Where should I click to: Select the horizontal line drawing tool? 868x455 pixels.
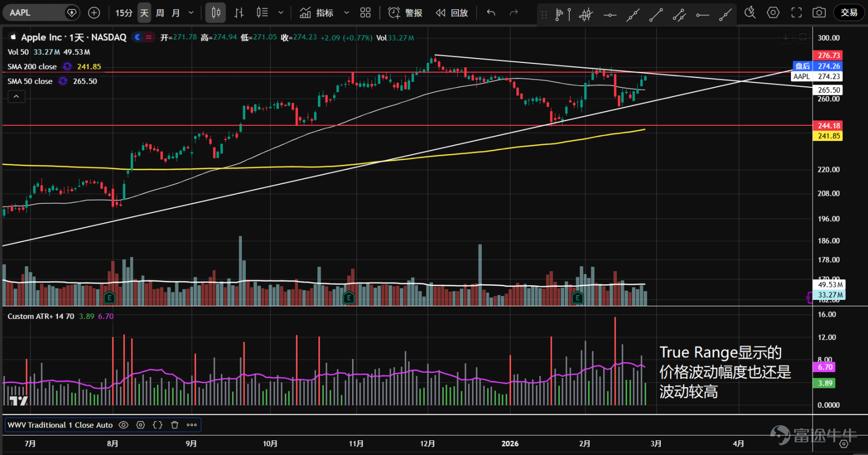[x=610, y=15]
